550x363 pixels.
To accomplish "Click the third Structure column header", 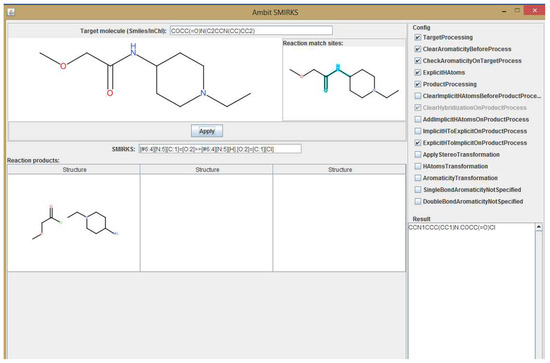I will click(x=340, y=170).
